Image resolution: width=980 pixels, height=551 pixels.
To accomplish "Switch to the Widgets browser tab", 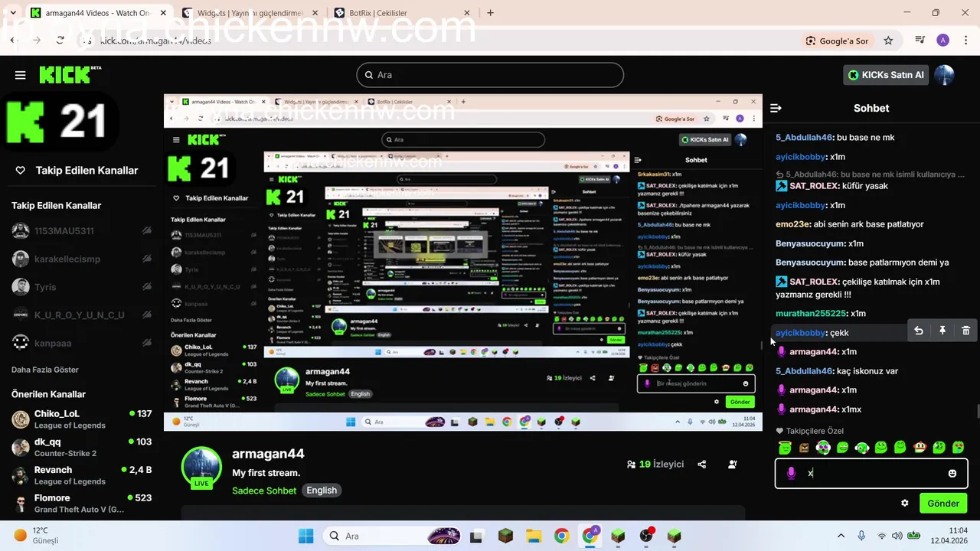I will point(250,13).
